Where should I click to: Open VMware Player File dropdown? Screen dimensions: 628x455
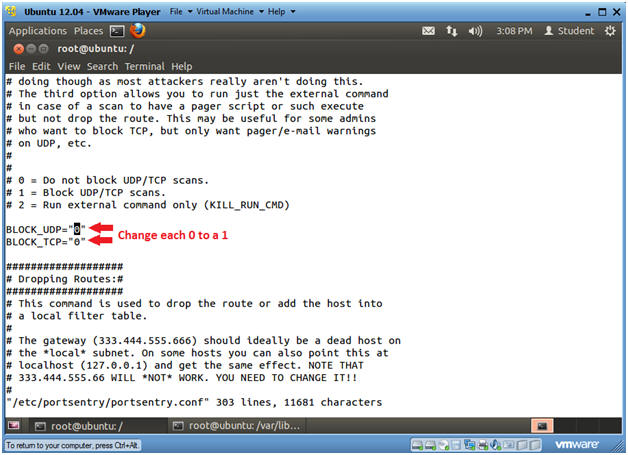tap(181, 12)
